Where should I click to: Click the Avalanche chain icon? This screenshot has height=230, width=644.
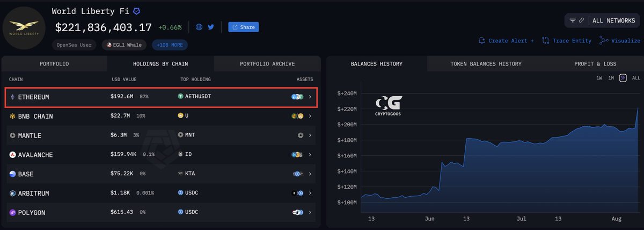tap(13, 155)
